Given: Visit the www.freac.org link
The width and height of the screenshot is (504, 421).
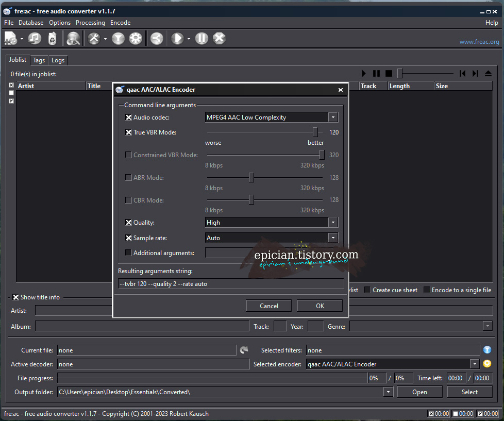Looking at the screenshot, I should tap(479, 41).
